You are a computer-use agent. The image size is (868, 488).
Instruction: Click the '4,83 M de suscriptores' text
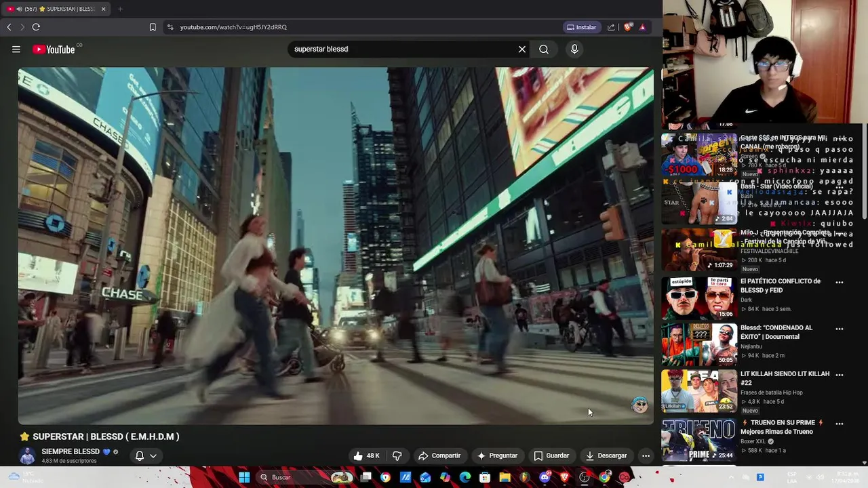[x=69, y=461]
